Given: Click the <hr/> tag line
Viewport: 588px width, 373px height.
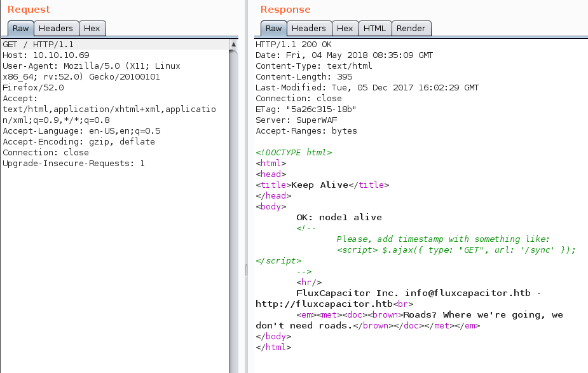Looking at the screenshot, I should (309, 283).
